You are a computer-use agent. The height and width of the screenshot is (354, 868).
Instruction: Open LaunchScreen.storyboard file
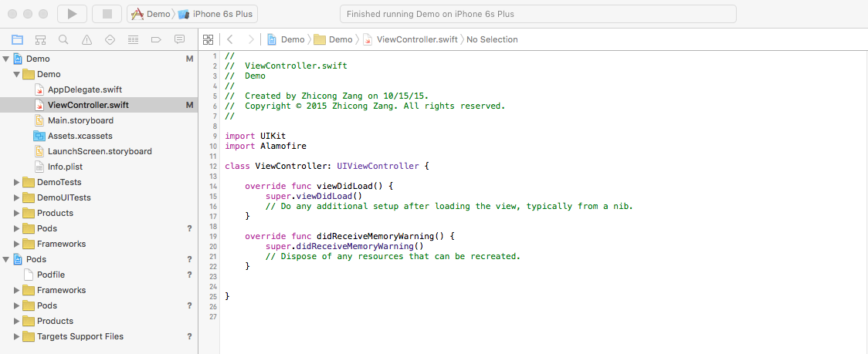[x=99, y=151]
